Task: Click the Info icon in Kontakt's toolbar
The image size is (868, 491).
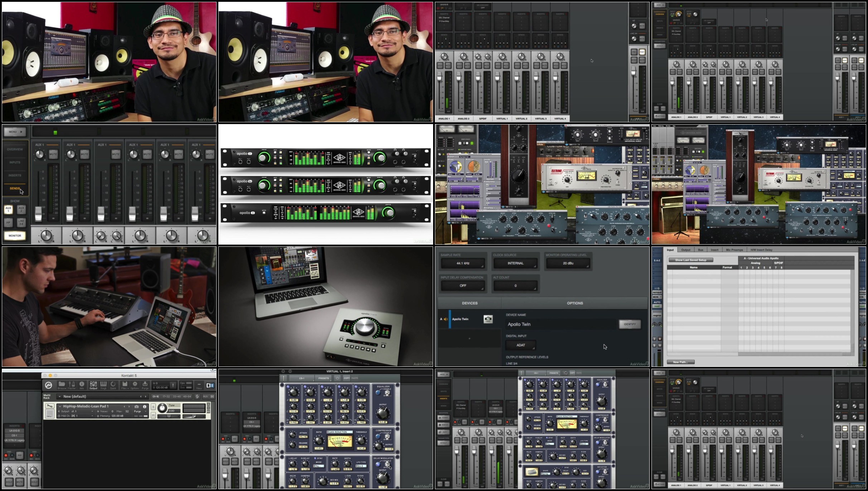Action: click(82, 385)
